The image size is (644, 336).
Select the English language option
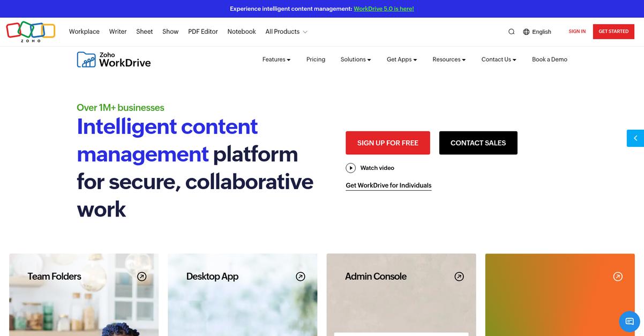[542, 32]
